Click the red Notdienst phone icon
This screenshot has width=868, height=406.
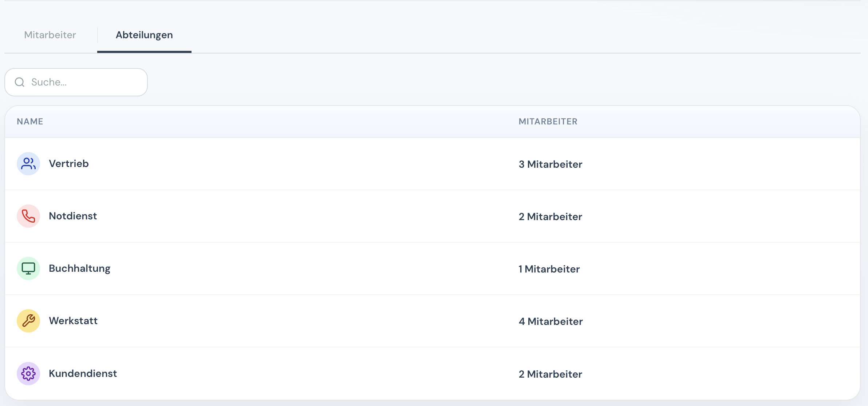tap(28, 216)
